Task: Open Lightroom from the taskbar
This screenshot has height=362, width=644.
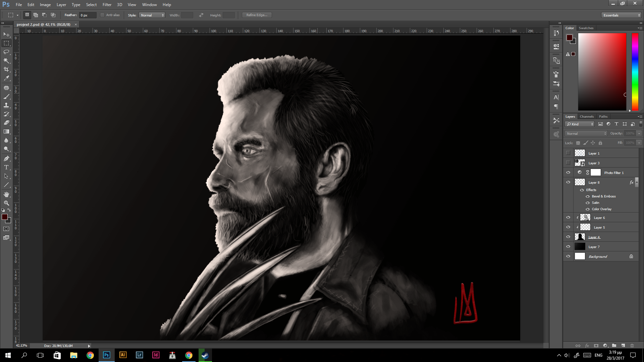Action: point(139,355)
